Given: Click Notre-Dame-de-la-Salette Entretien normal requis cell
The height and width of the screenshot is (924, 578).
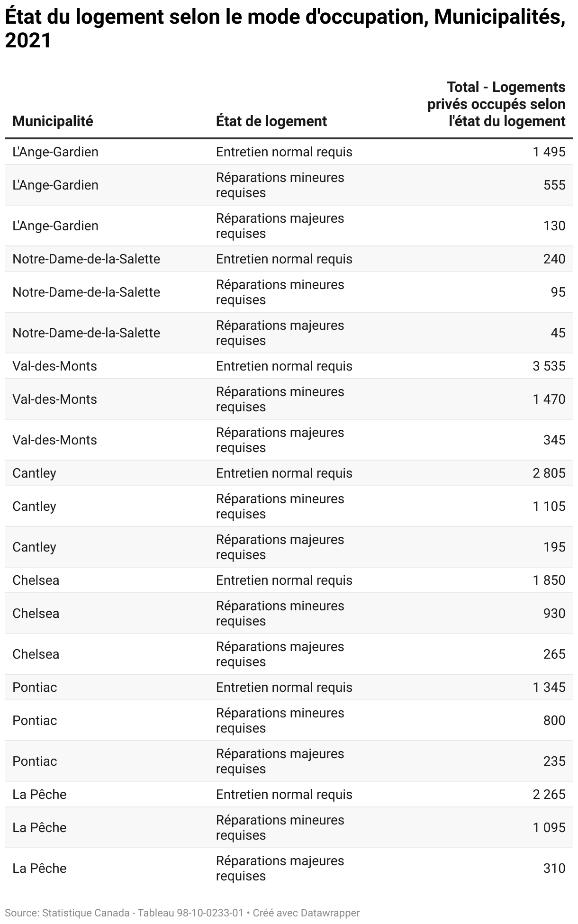Looking at the screenshot, I should tap(284, 259).
